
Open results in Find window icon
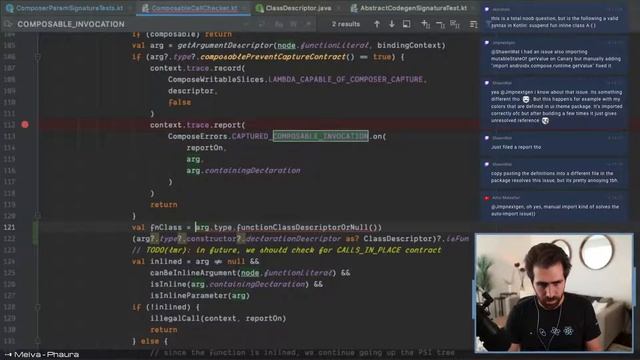pos(406,24)
